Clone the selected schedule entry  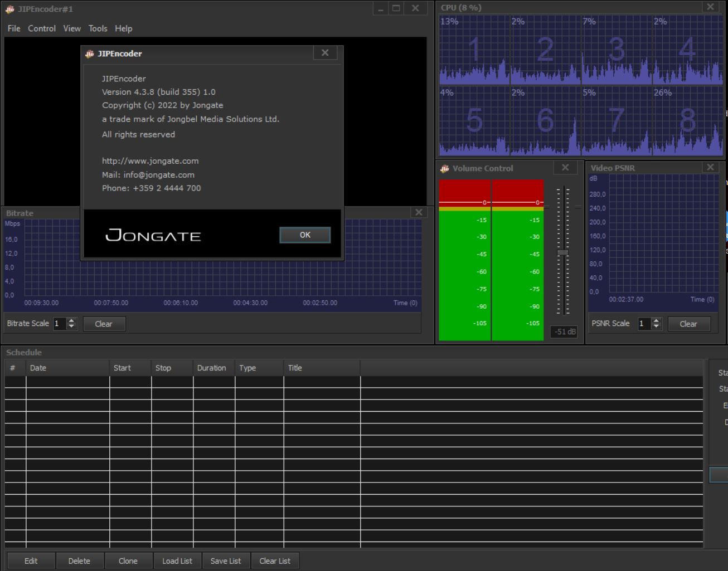click(x=128, y=561)
